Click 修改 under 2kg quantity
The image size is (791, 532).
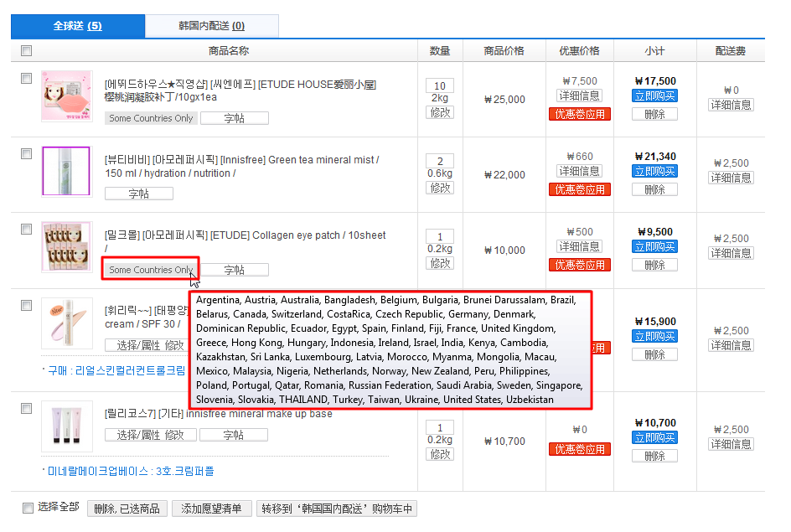[x=440, y=112]
